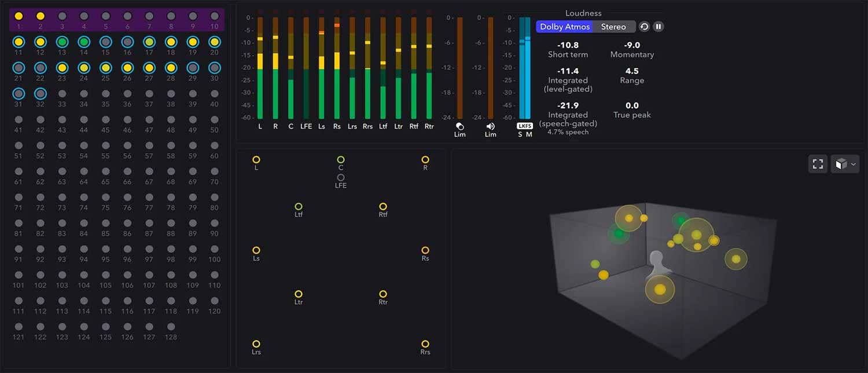Click the L speaker in layout view

256,159
